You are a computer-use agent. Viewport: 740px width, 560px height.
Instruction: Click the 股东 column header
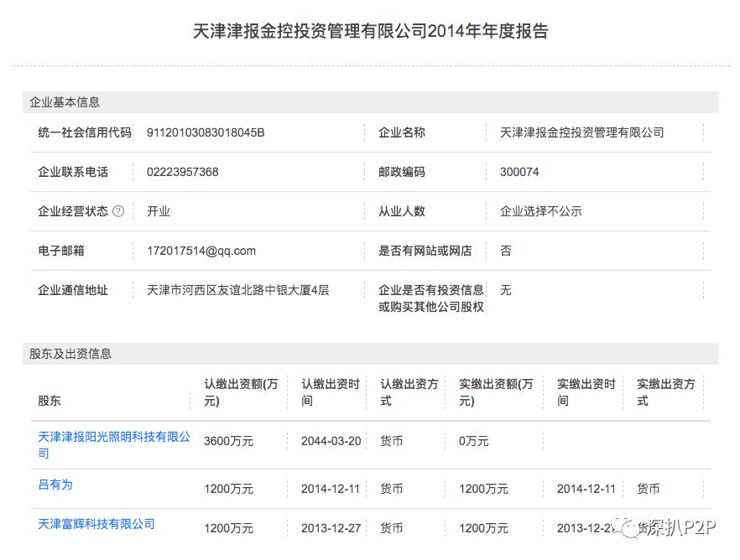49,401
